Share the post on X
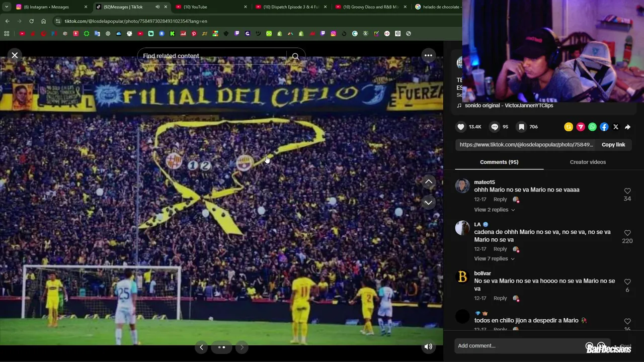 point(616,127)
